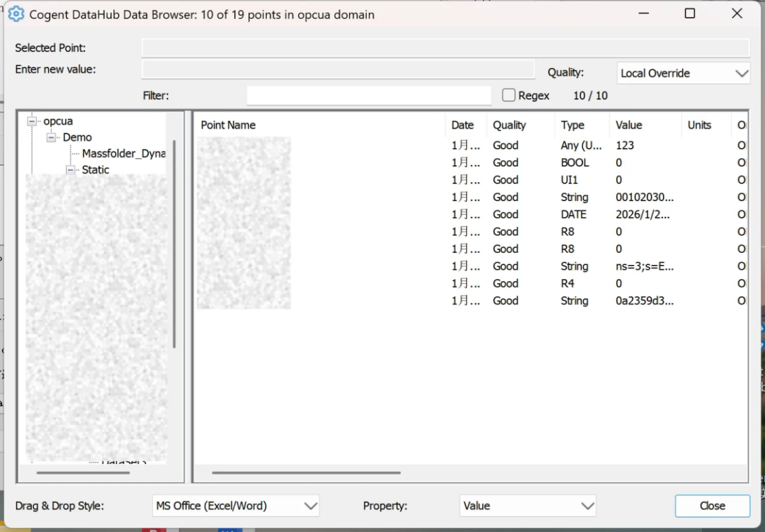The height and width of the screenshot is (532, 765).
Task: Open the Drag & Drop Style dropdown
Action: pyautogui.click(x=236, y=506)
